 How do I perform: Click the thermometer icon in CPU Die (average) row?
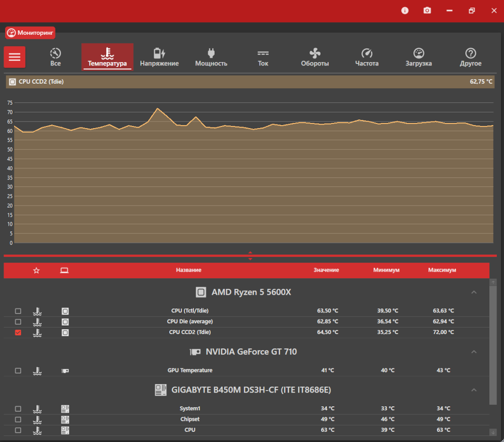pos(37,322)
